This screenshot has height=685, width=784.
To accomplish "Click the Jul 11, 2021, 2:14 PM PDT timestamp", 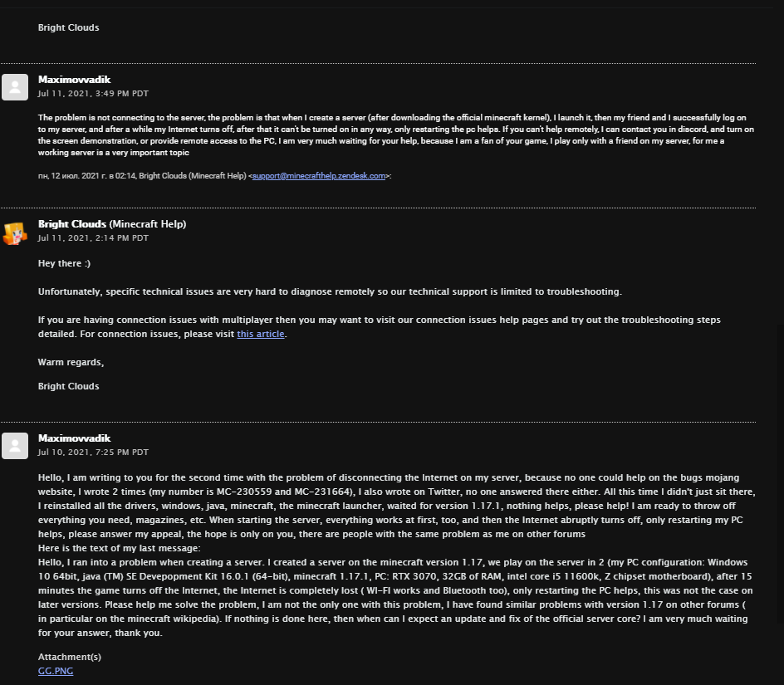I will (x=93, y=237).
